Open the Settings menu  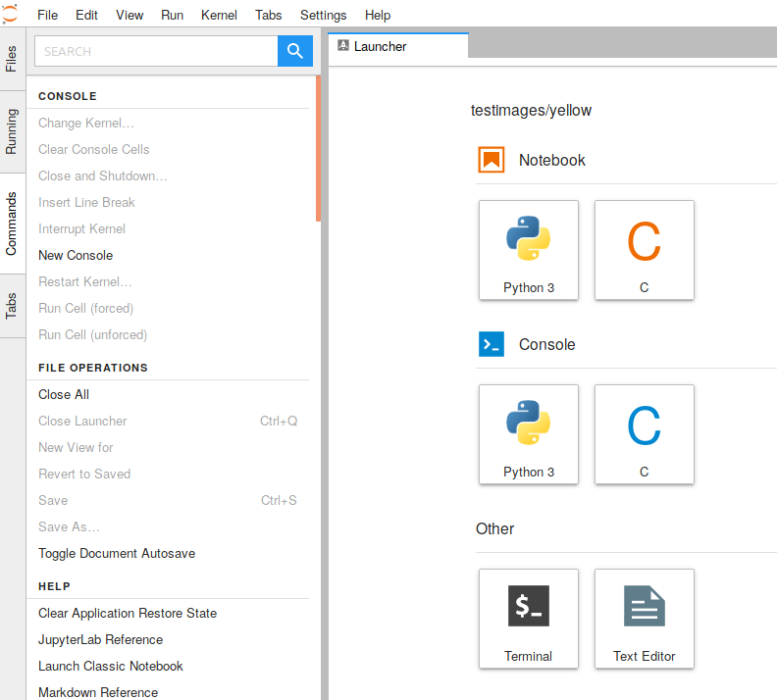click(323, 15)
